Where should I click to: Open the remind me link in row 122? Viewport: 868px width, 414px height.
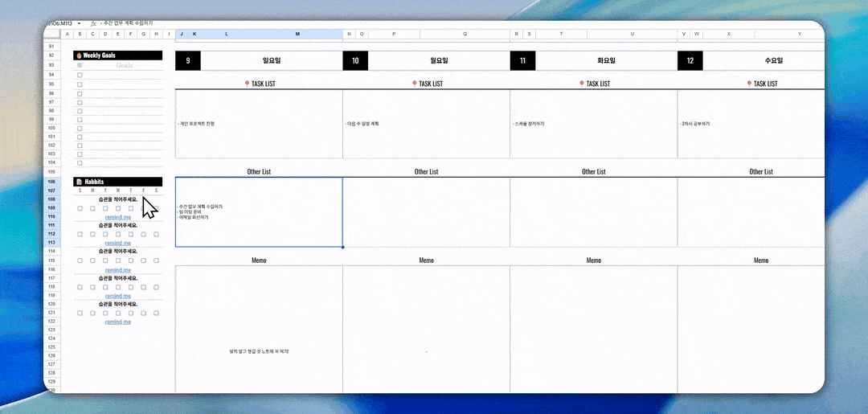118,322
